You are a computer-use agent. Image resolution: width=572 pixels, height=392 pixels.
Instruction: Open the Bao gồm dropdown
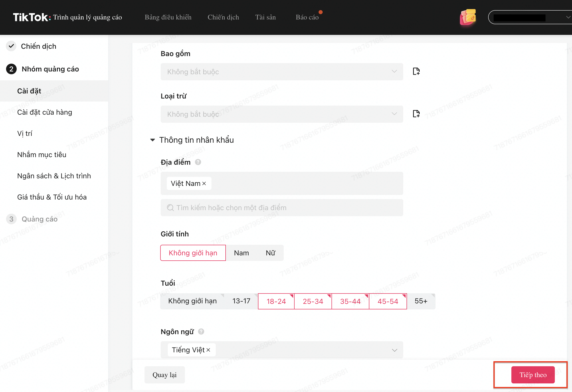coord(282,72)
